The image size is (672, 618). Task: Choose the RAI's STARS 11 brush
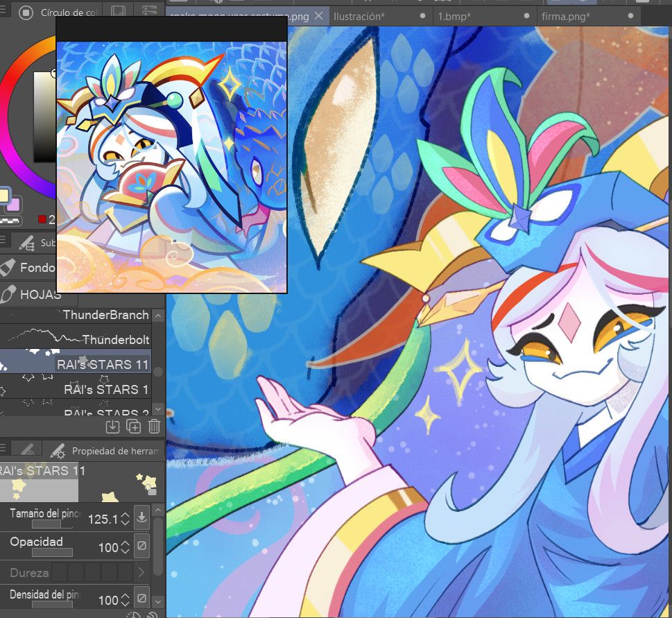coord(76,361)
